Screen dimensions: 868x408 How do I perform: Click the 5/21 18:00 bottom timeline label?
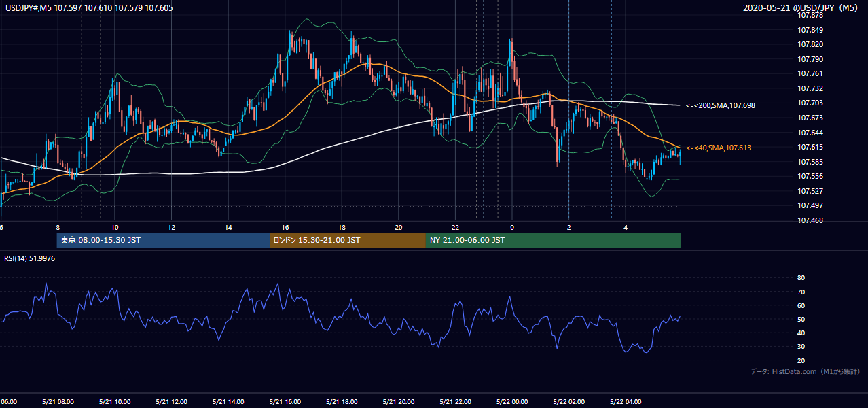click(x=342, y=401)
